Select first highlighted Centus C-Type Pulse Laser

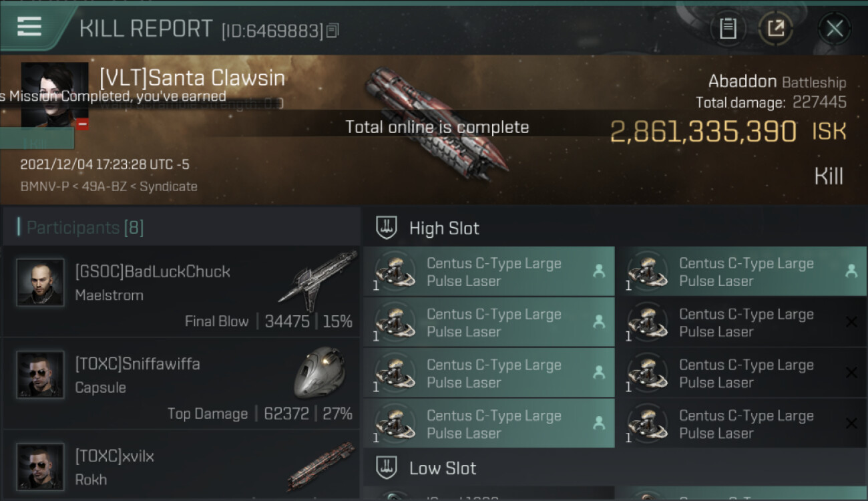489,272
